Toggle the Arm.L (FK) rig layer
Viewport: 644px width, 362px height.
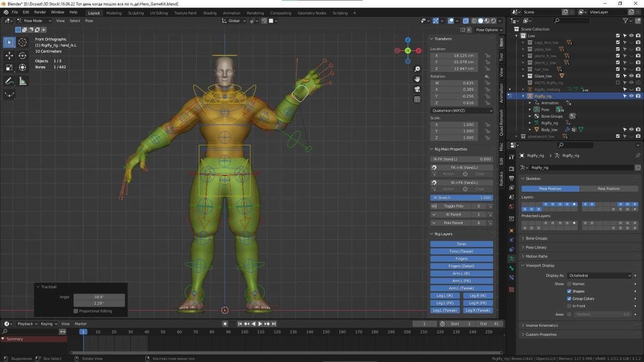pos(461,281)
